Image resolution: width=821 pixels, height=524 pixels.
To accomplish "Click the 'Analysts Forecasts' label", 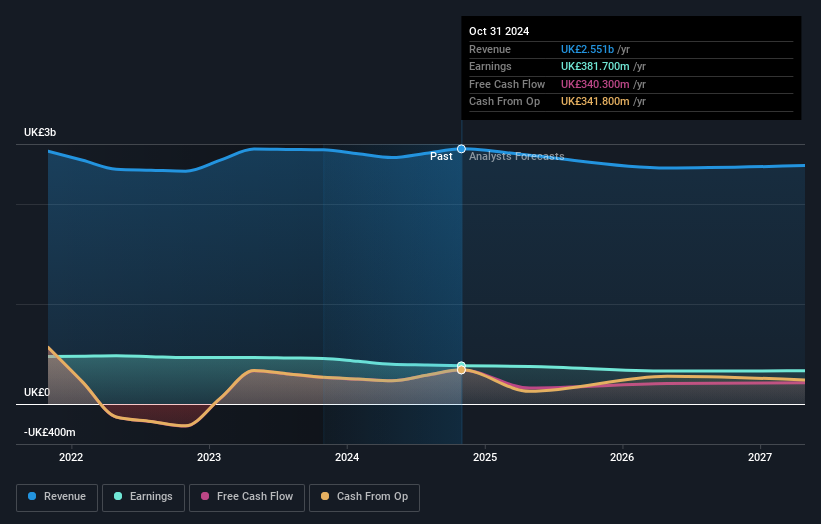I will coord(517,157).
